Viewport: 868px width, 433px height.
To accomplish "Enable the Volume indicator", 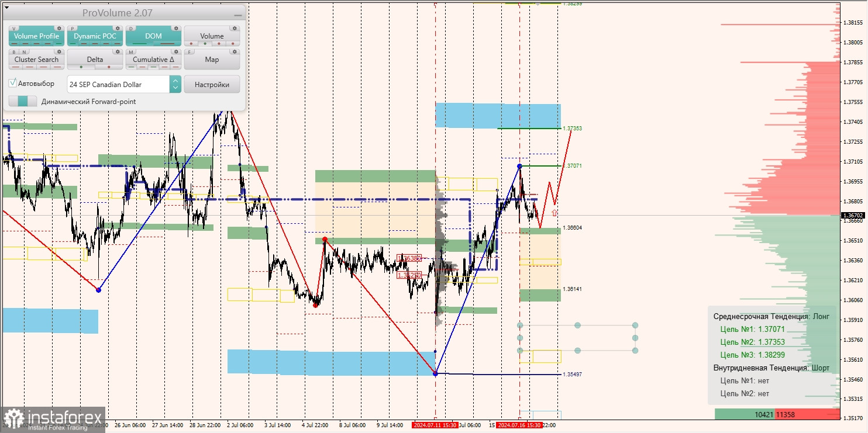I will click(x=212, y=36).
